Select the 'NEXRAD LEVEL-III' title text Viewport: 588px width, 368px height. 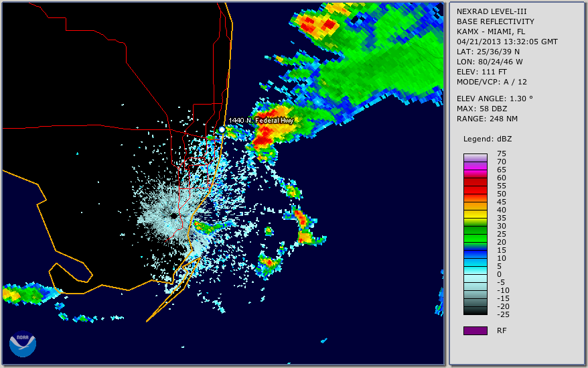[492, 11]
